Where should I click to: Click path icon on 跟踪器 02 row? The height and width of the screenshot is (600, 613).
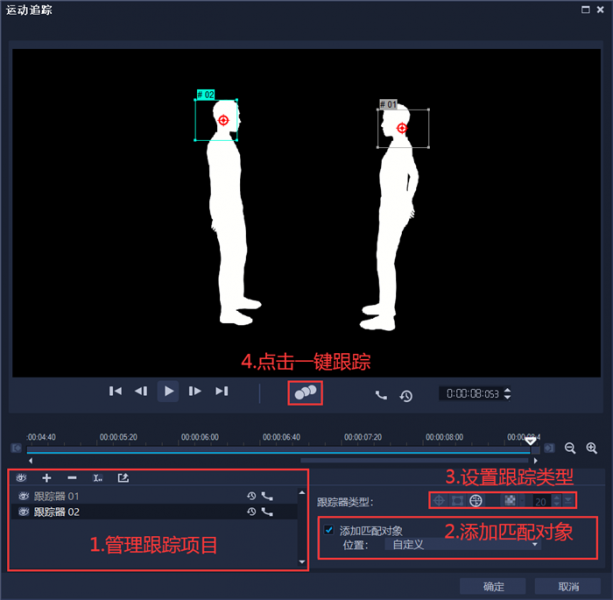(267, 512)
